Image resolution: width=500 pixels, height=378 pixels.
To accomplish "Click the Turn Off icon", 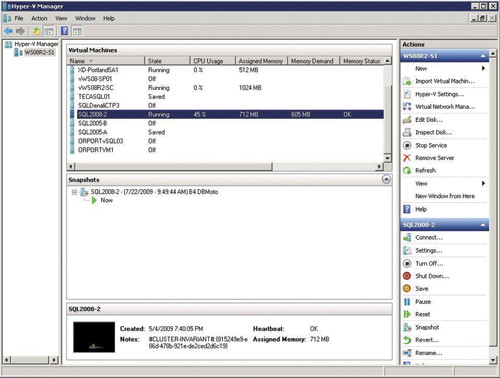I will click(x=407, y=264).
